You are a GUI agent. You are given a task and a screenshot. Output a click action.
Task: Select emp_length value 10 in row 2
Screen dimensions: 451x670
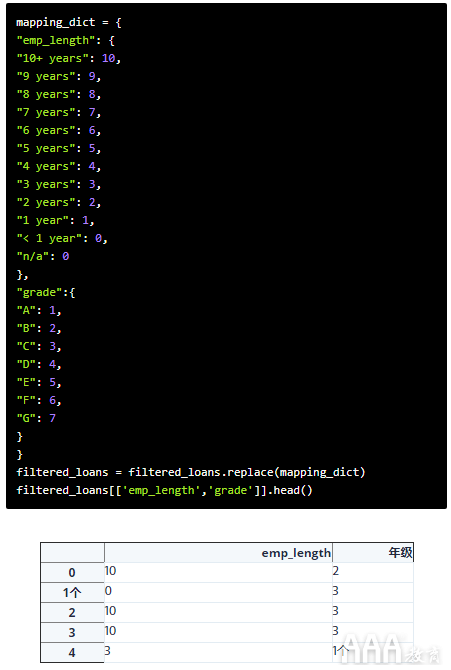(x=110, y=611)
